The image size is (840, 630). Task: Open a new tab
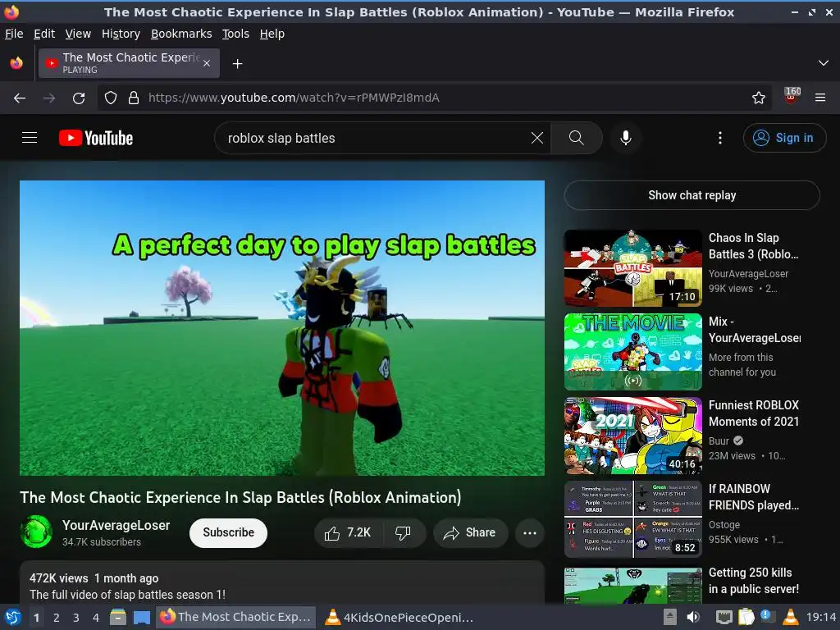tap(237, 63)
